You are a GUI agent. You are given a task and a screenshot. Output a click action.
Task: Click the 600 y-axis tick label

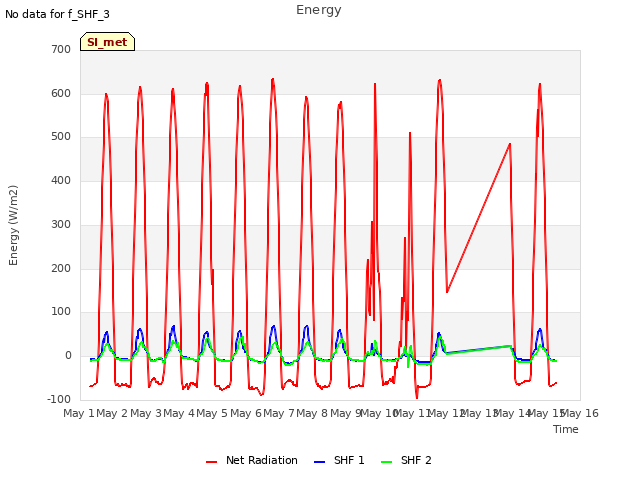point(61,93)
